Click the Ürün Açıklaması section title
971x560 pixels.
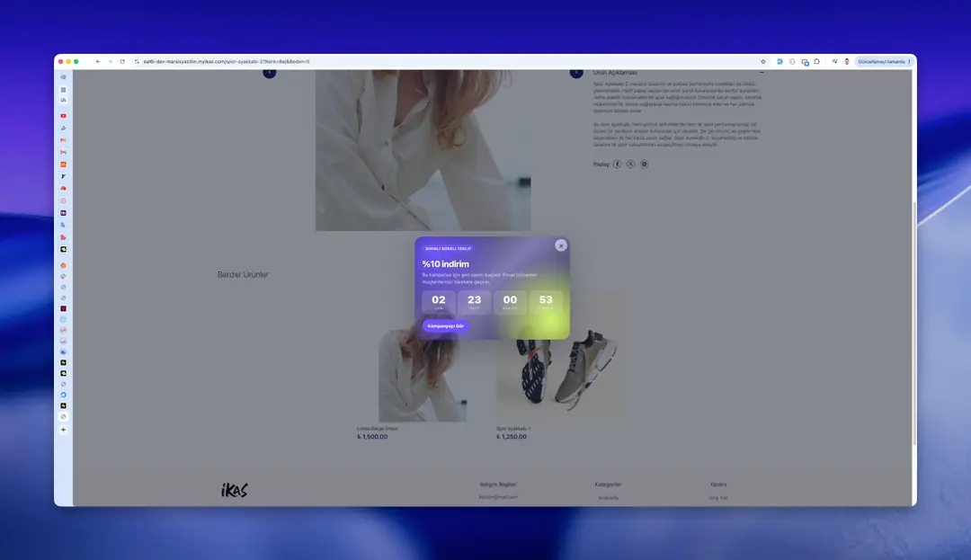click(x=615, y=73)
